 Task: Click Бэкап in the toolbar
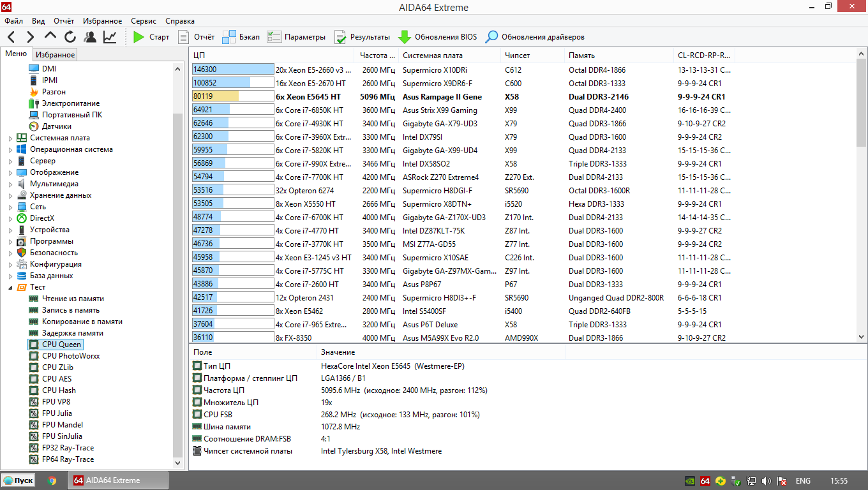click(241, 37)
